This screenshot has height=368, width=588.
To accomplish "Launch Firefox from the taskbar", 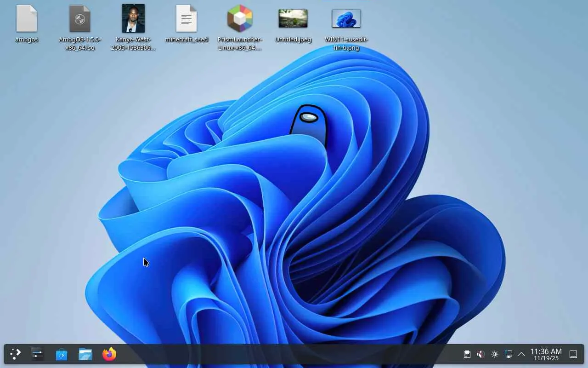I will 109,354.
